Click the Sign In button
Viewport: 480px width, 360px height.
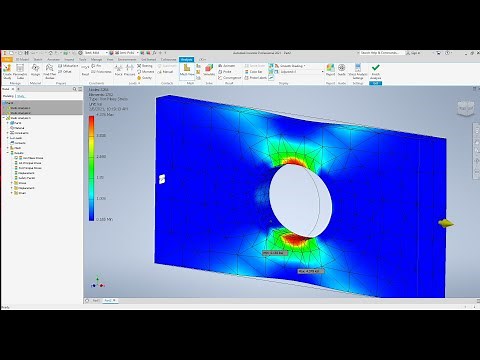[x=413, y=53]
